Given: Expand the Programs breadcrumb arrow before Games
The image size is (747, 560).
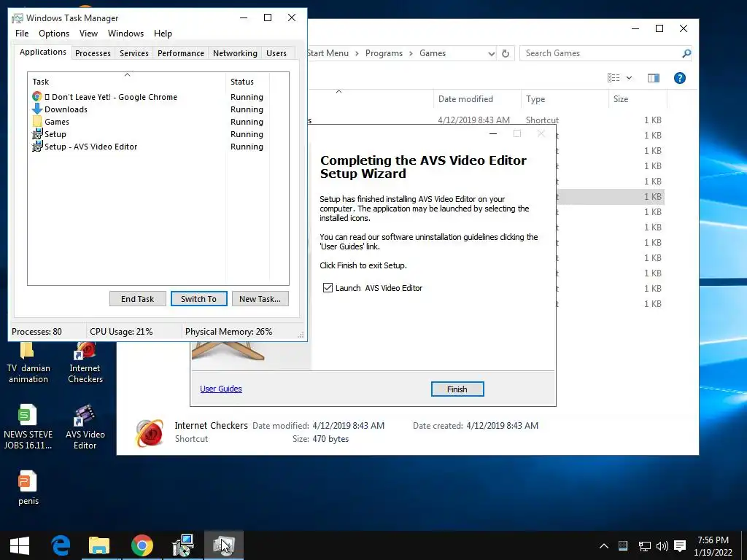Looking at the screenshot, I should [x=411, y=53].
